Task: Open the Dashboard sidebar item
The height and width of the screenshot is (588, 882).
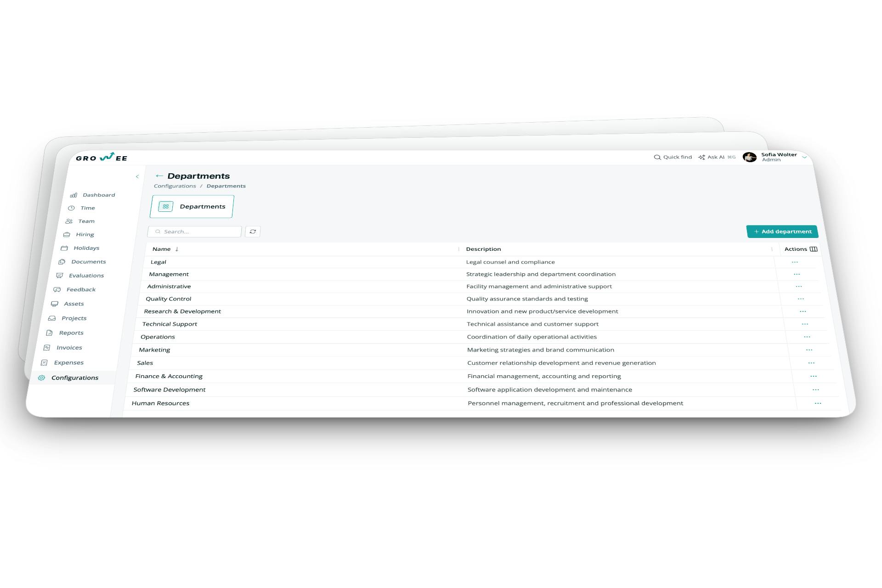Action: [x=98, y=195]
